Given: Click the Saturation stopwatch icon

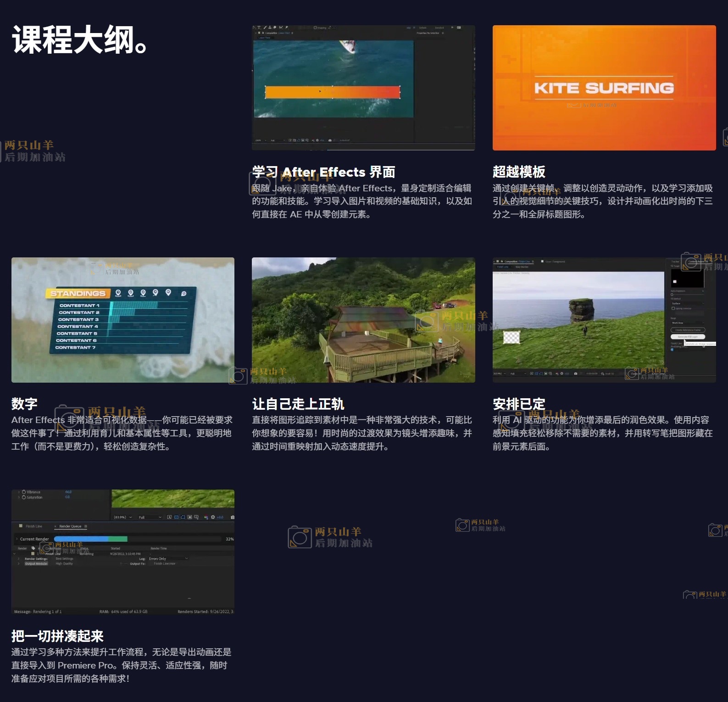Looking at the screenshot, I should pos(24,497).
